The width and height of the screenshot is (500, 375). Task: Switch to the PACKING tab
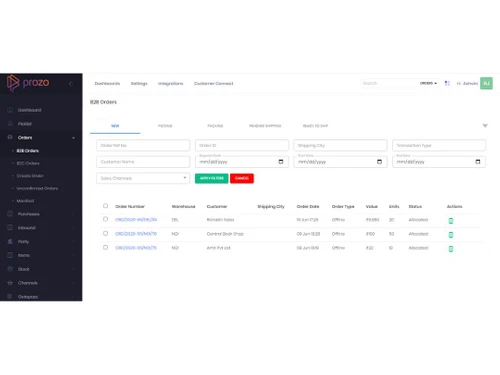[215, 126]
